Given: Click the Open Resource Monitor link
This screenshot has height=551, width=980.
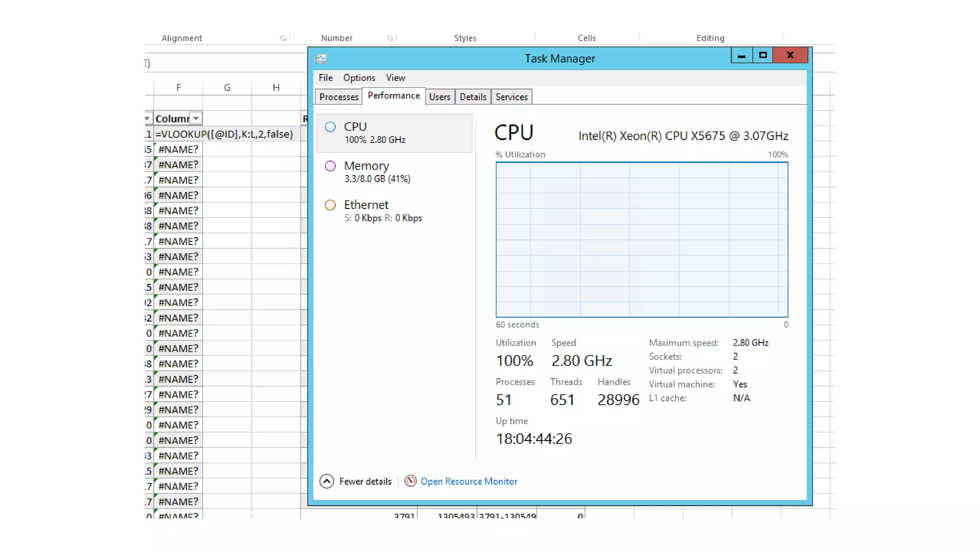Looking at the screenshot, I should [x=468, y=481].
